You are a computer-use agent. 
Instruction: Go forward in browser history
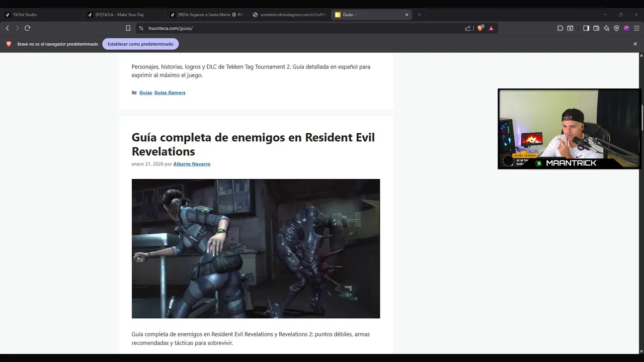[17, 28]
